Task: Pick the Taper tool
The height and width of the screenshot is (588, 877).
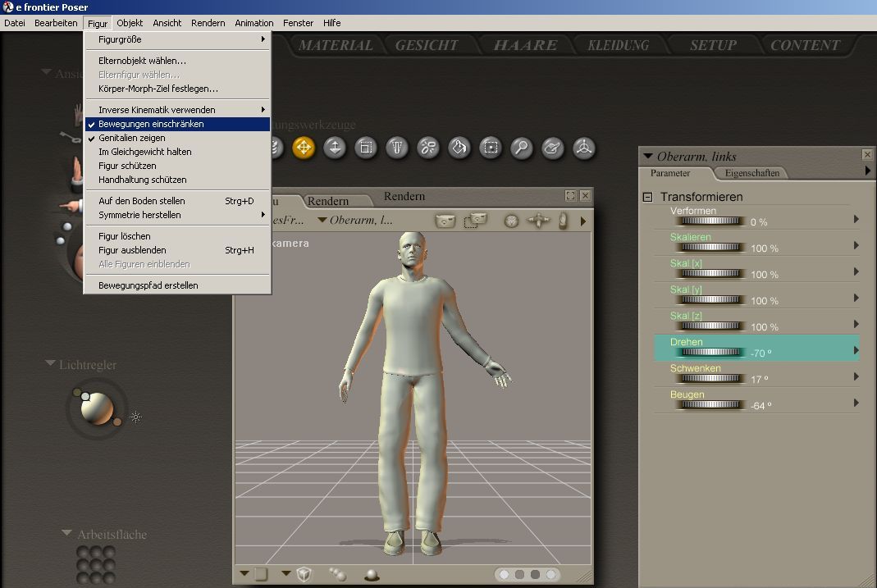Action: point(397,148)
